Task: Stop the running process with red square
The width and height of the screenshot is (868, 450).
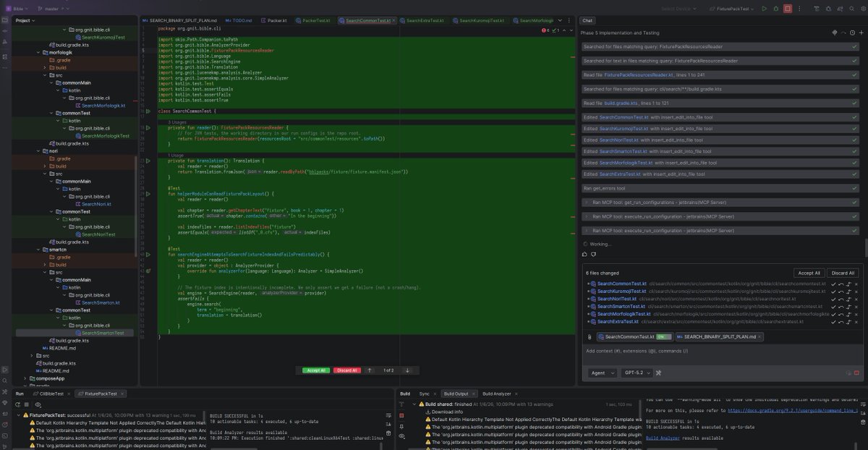Action: (788, 9)
